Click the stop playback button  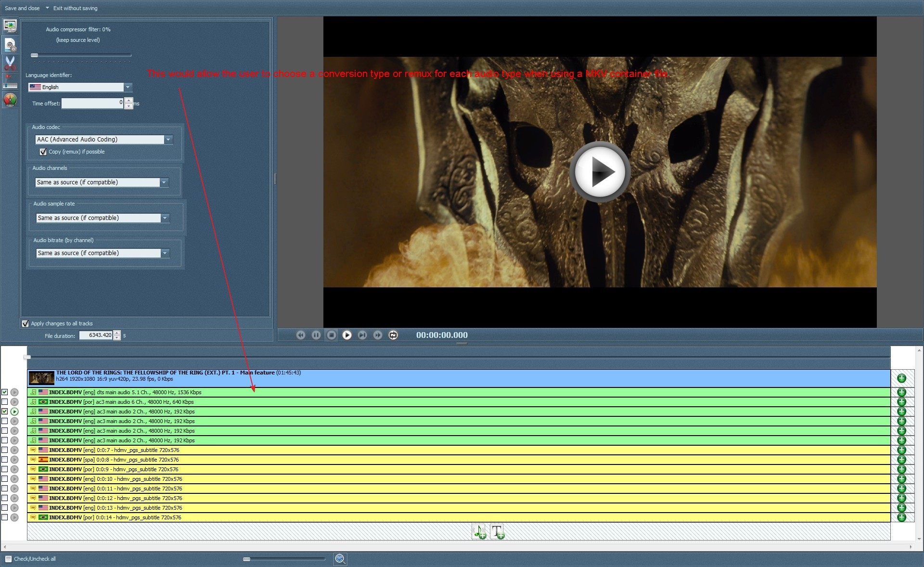(332, 335)
